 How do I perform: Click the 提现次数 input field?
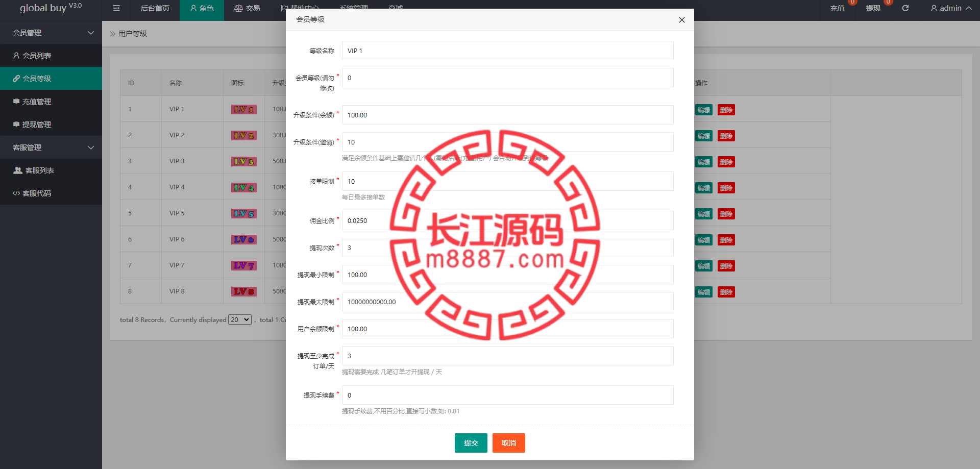pos(508,248)
